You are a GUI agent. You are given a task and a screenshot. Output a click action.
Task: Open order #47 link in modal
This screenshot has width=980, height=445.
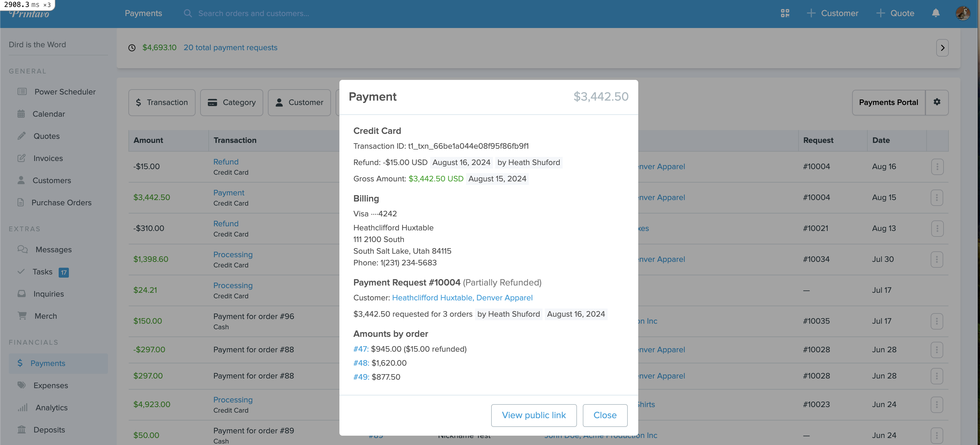(361, 349)
